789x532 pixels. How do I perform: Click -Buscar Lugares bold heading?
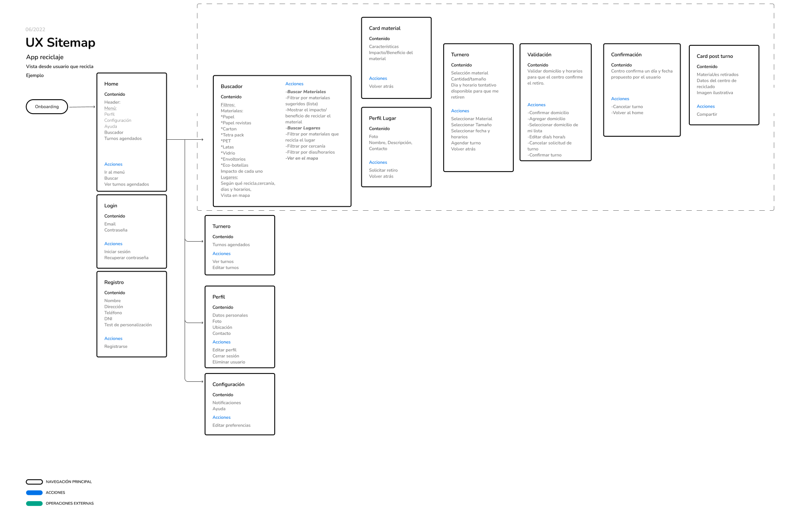(303, 128)
